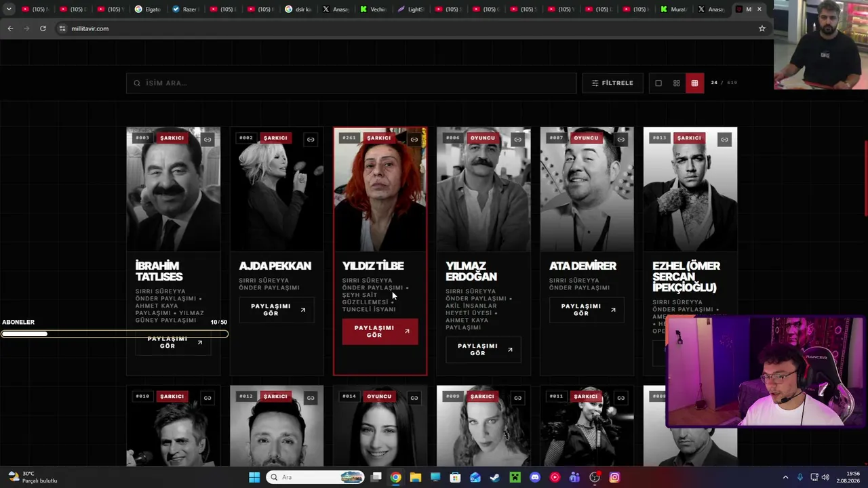
Task: Click the 24 / 619 result counter
Action: (x=724, y=83)
